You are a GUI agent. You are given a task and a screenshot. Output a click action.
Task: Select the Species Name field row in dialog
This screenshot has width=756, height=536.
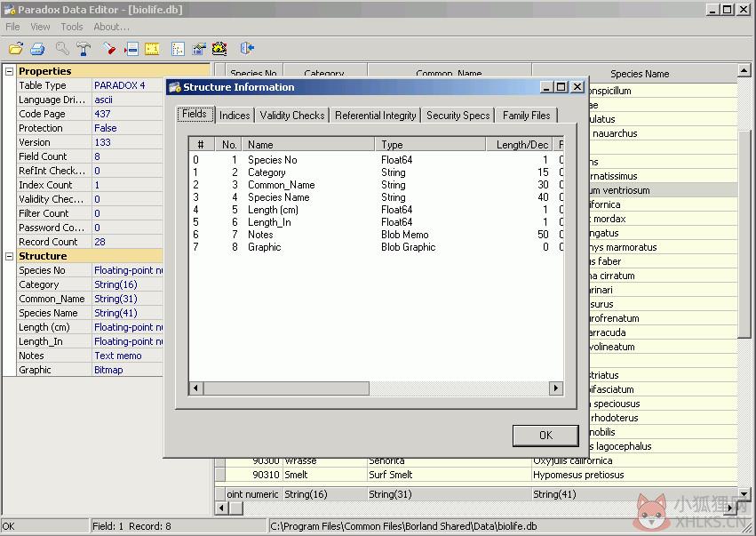(x=376, y=197)
